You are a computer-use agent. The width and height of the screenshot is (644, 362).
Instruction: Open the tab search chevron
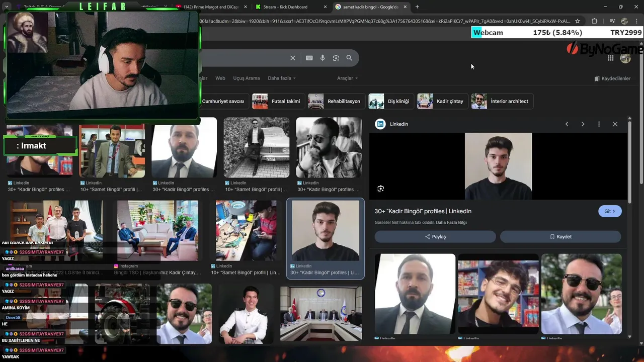[x=6, y=7]
